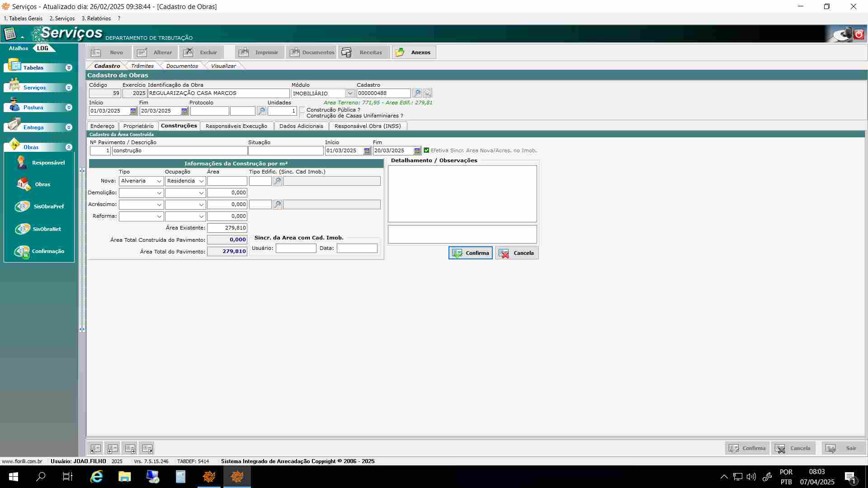Open the Anexos attachments folder icon

click(x=400, y=52)
